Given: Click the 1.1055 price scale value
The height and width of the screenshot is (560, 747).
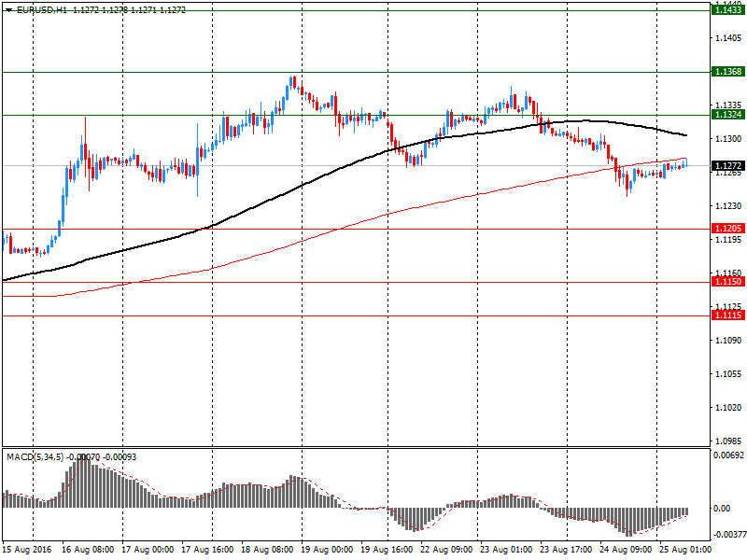Looking at the screenshot, I should pyautogui.click(x=728, y=374).
